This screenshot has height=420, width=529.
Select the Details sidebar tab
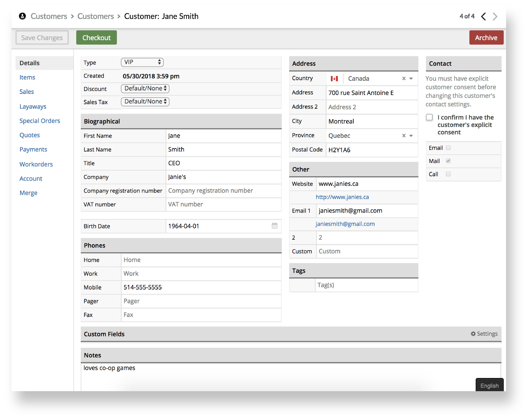click(x=44, y=63)
